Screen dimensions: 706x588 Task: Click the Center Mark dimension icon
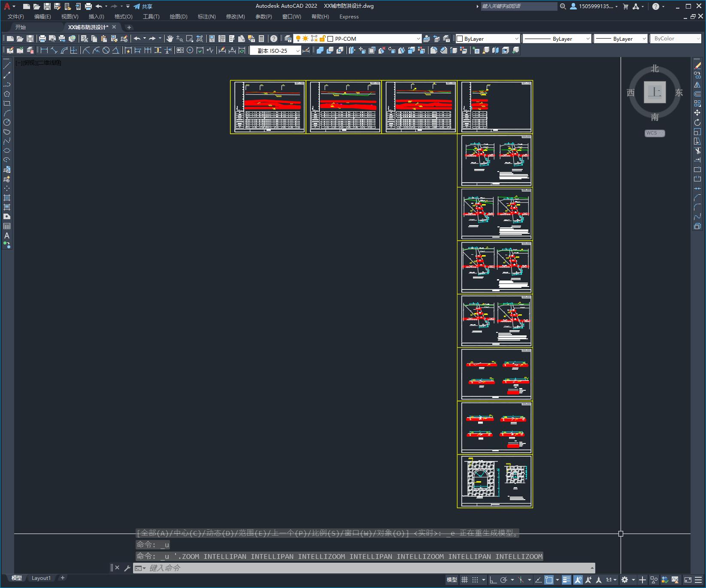click(190, 50)
